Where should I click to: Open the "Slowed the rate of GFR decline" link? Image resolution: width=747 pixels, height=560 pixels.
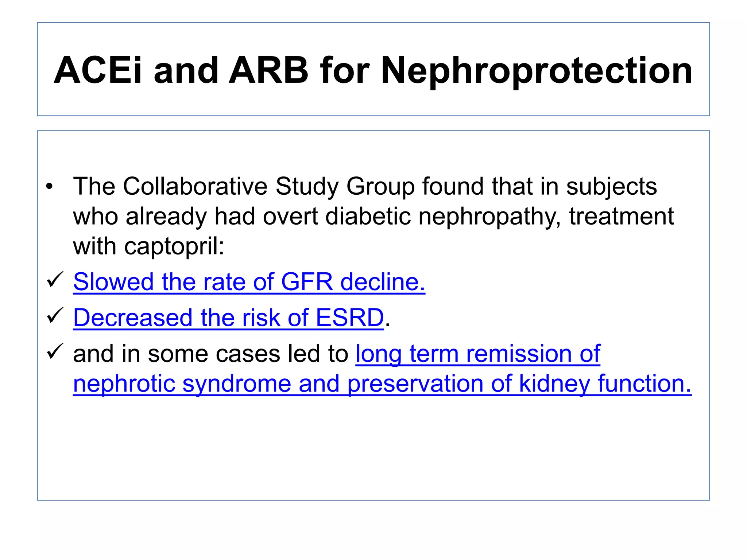tap(249, 282)
